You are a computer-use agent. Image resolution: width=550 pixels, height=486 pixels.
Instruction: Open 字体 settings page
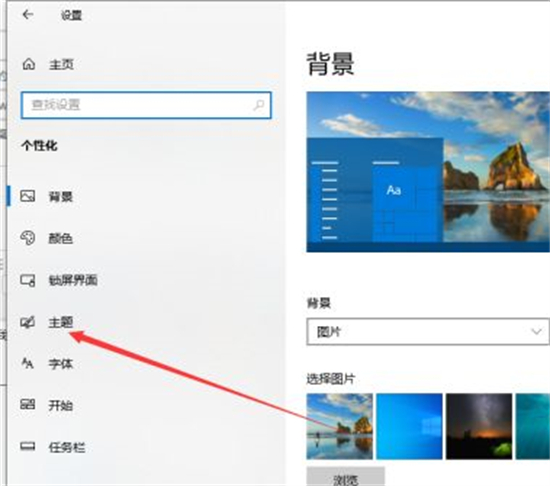[60, 364]
